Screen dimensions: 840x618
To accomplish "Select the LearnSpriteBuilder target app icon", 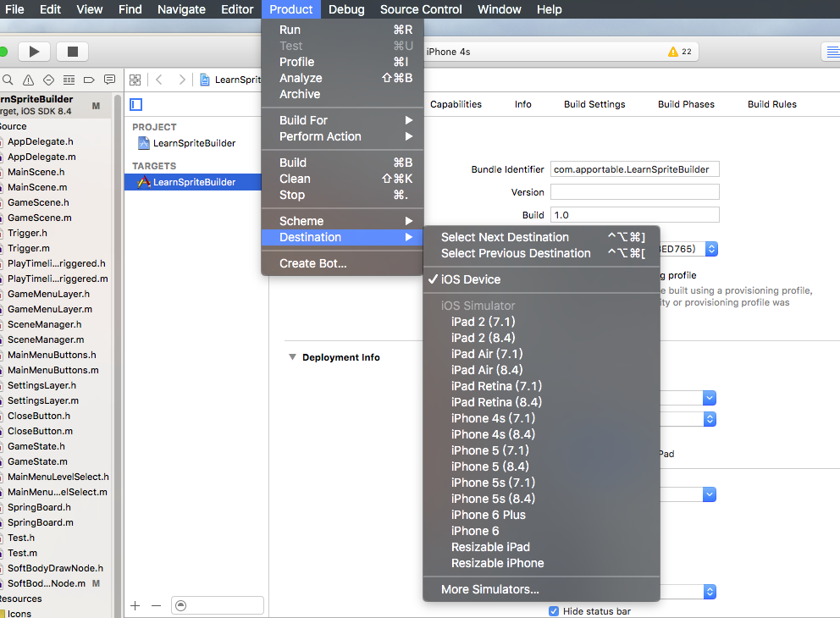I will 144,182.
